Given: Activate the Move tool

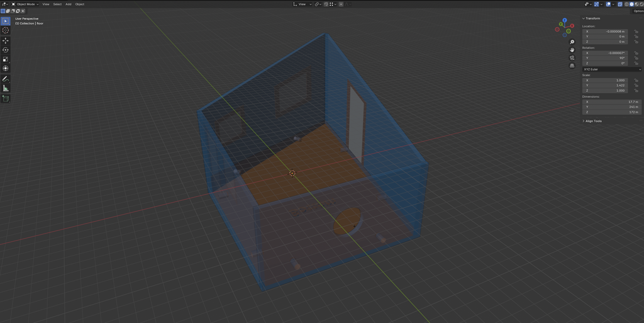Looking at the screenshot, I should click(x=5, y=41).
